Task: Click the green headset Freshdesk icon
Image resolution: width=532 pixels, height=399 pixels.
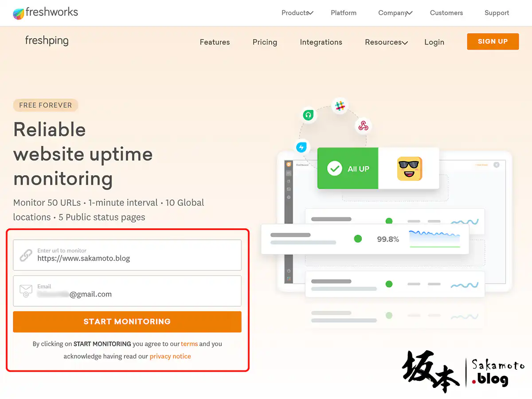Action: (x=308, y=115)
